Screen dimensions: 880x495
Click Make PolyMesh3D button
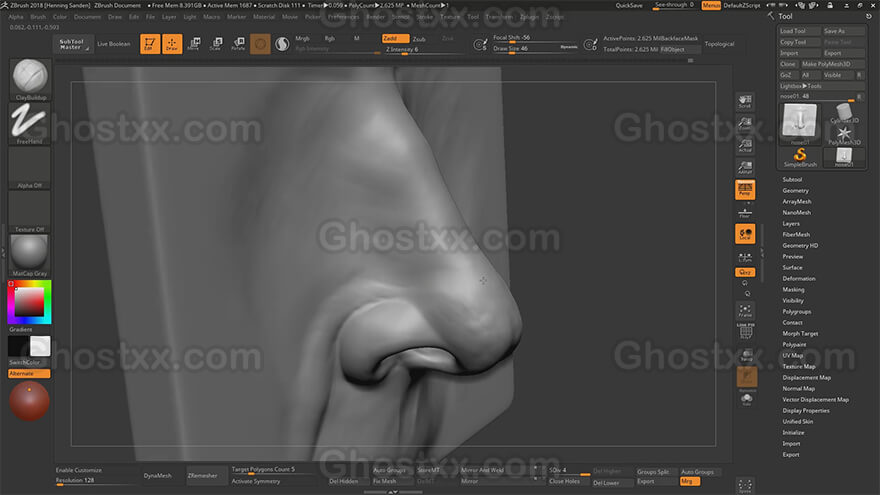pyautogui.click(x=832, y=64)
